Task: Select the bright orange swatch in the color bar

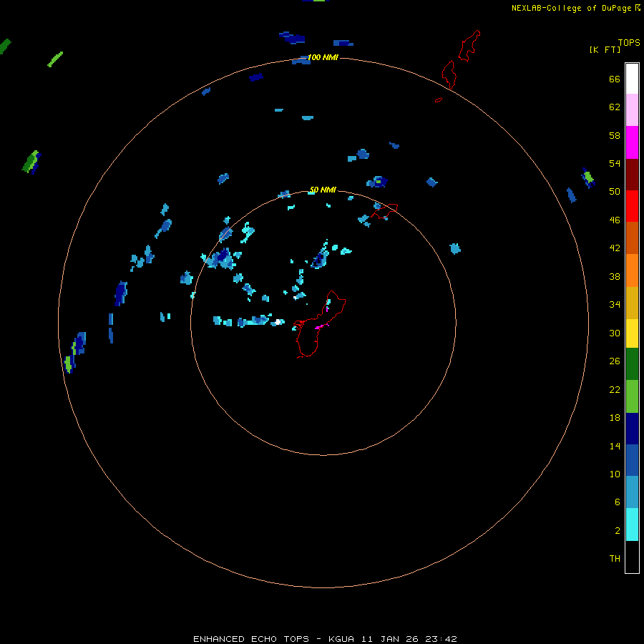Action: pyautogui.click(x=632, y=270)
